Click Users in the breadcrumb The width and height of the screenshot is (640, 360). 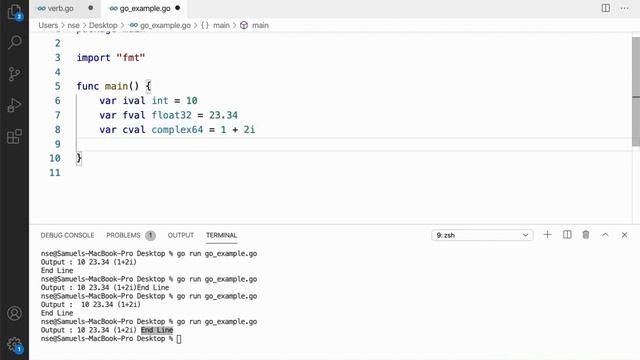(48, 25)
